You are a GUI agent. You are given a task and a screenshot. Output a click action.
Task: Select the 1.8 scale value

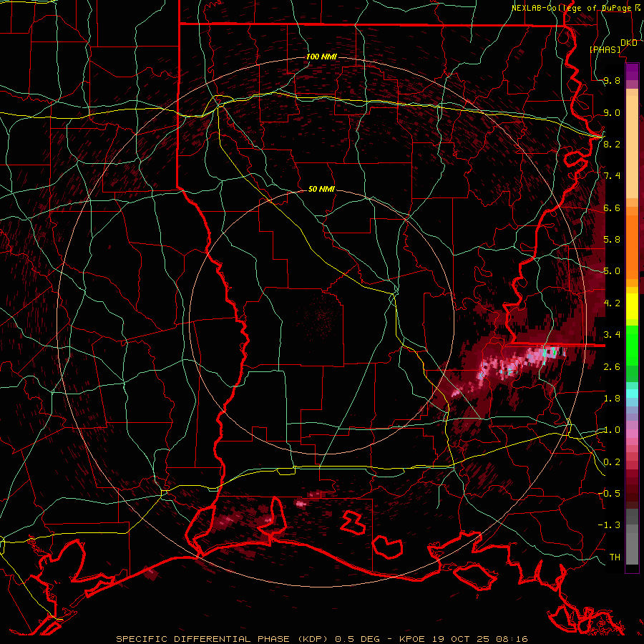(612, 399)
